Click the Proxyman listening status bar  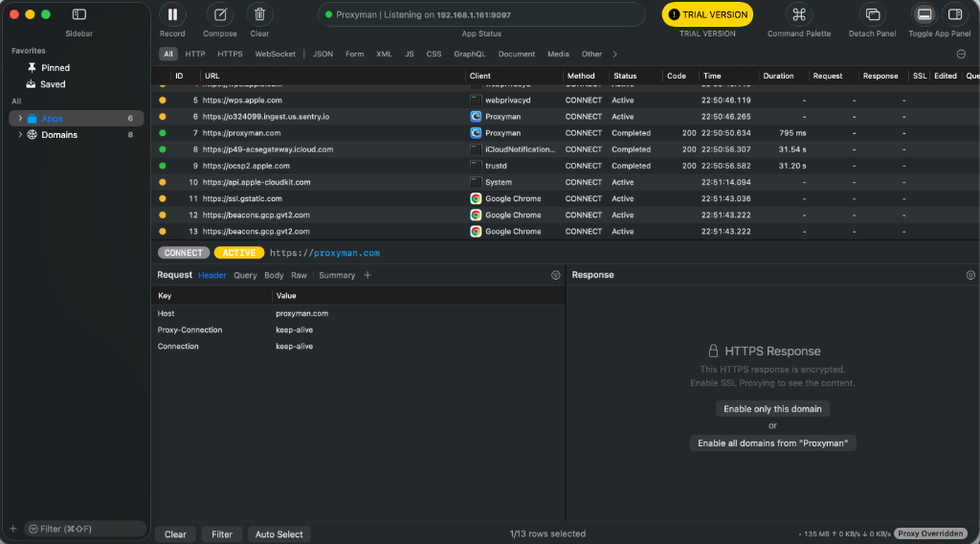[481, 14]
